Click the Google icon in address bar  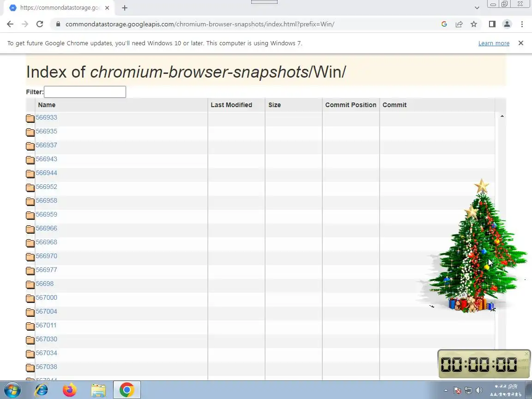coord(444,24)
